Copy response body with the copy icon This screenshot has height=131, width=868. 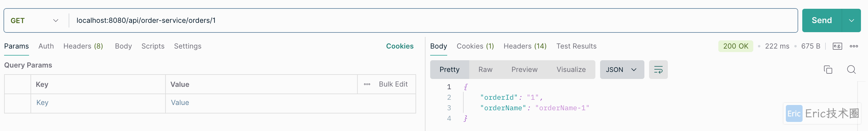(x=828, y=70)
